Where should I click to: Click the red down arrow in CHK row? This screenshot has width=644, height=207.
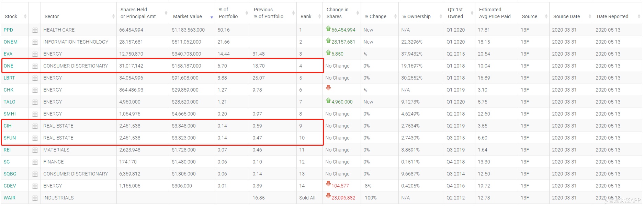click(328, 88)
